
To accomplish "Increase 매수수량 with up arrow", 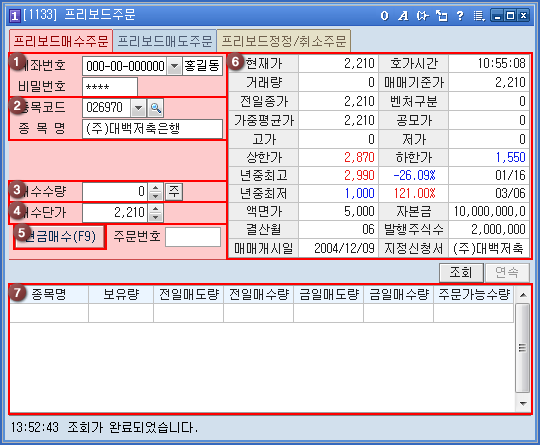I will point(155,188).
